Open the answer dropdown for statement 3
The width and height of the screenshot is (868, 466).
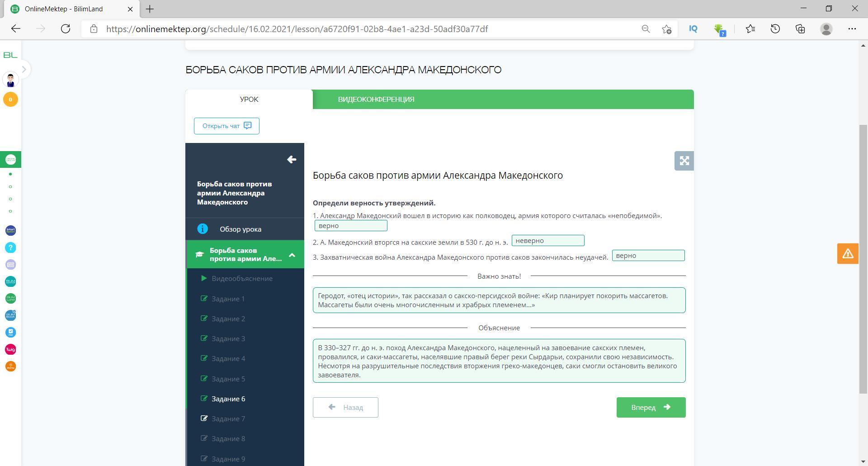pyautogui.click(x=648, y=256)
